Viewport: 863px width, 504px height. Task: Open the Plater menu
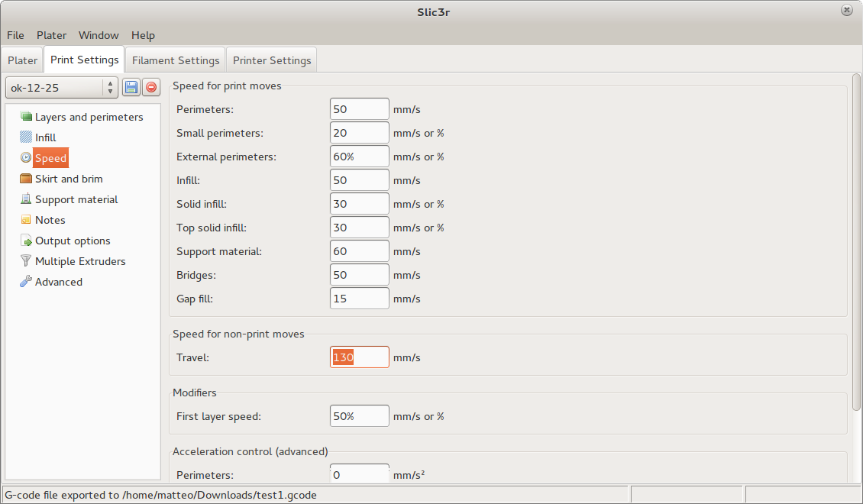pos(51,35)
